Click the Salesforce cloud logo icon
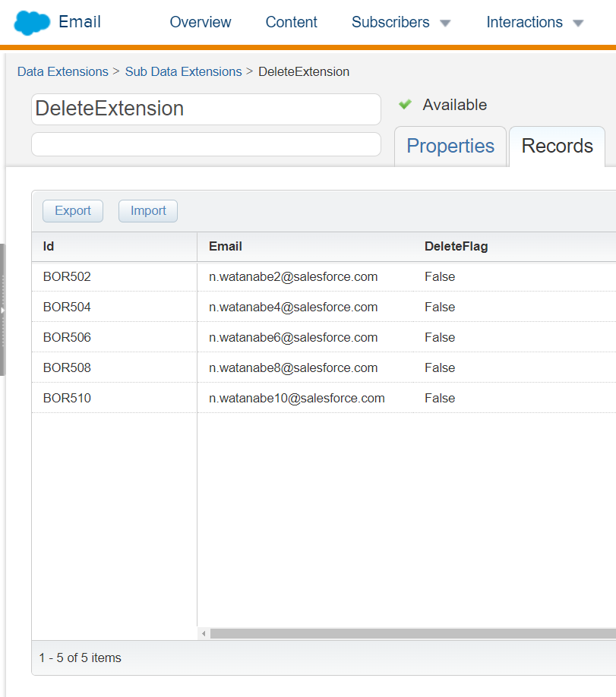This screenshot has height=697, width=616. coord(32,22)
